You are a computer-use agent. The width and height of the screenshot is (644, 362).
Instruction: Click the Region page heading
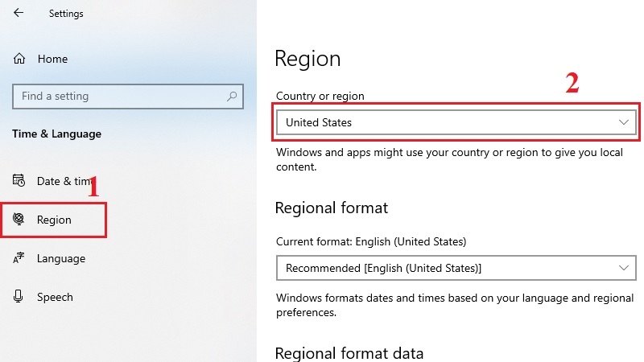308,59
